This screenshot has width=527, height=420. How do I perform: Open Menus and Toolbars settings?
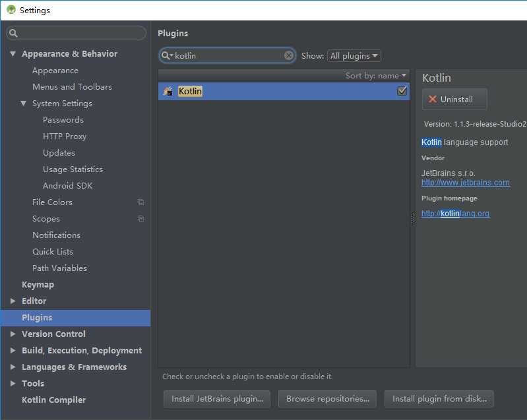tap(72, 87)
